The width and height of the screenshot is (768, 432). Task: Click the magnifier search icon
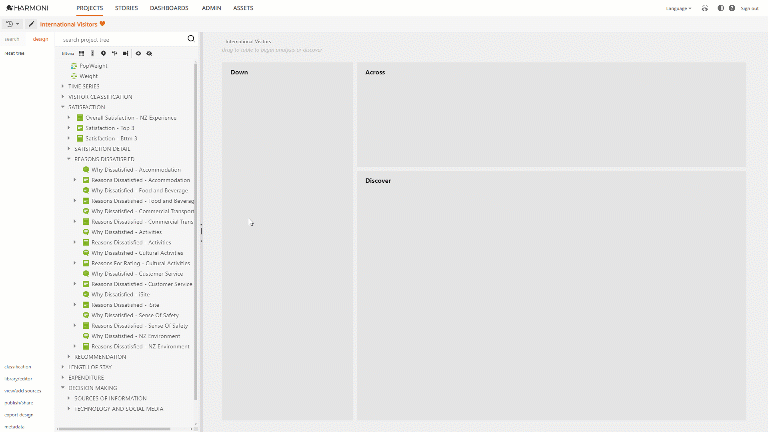(x=191, y=39)
